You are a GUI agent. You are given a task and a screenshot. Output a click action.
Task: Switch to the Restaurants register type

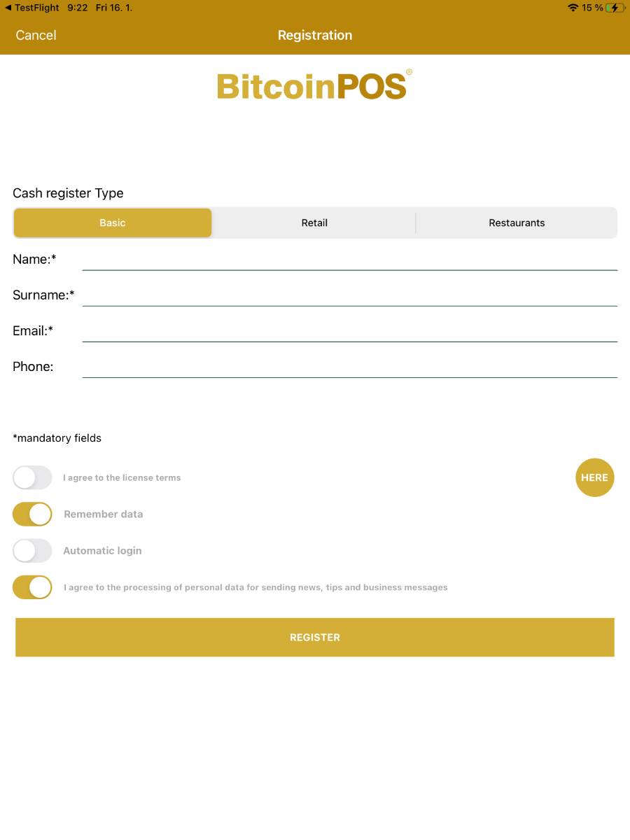(517, 223)
